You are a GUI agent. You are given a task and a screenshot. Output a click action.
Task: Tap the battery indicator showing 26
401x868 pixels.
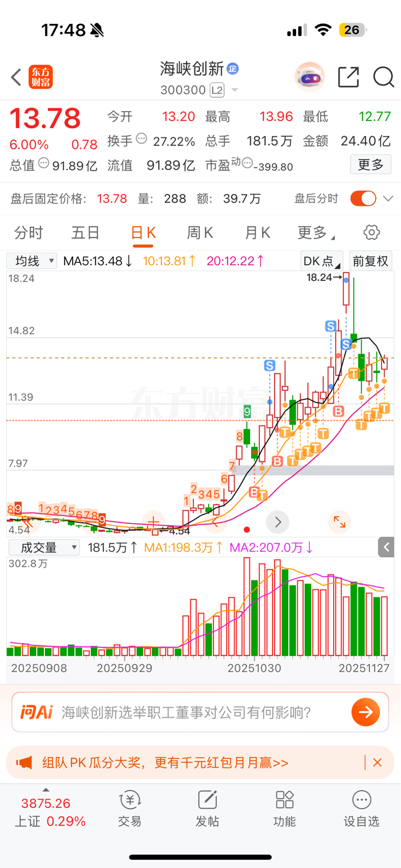click(x=353, y=30)
